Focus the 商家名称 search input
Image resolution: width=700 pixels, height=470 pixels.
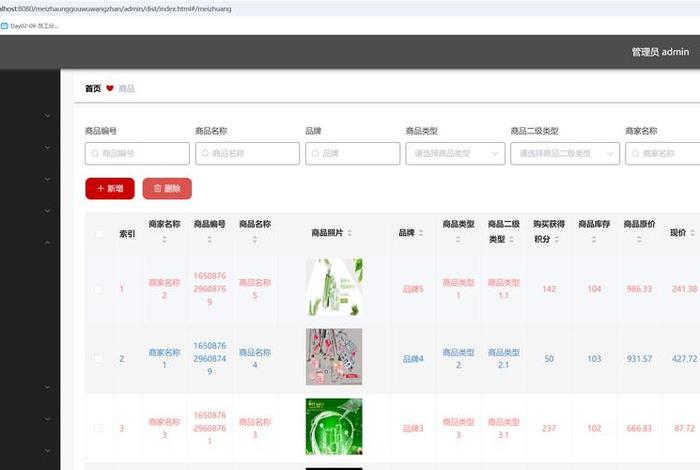pos(662,154)
